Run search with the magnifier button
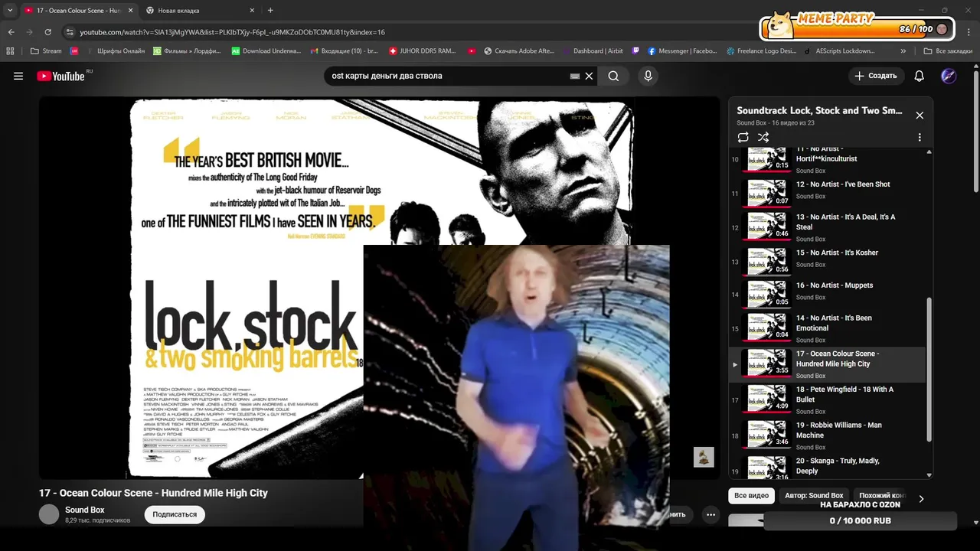The image size is (980, 551). tap(613, 76)
